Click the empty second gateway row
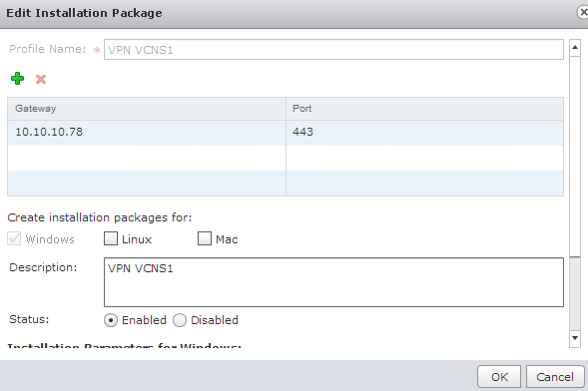Viewport: 588px width, 391px height. [x=286, y=158]
